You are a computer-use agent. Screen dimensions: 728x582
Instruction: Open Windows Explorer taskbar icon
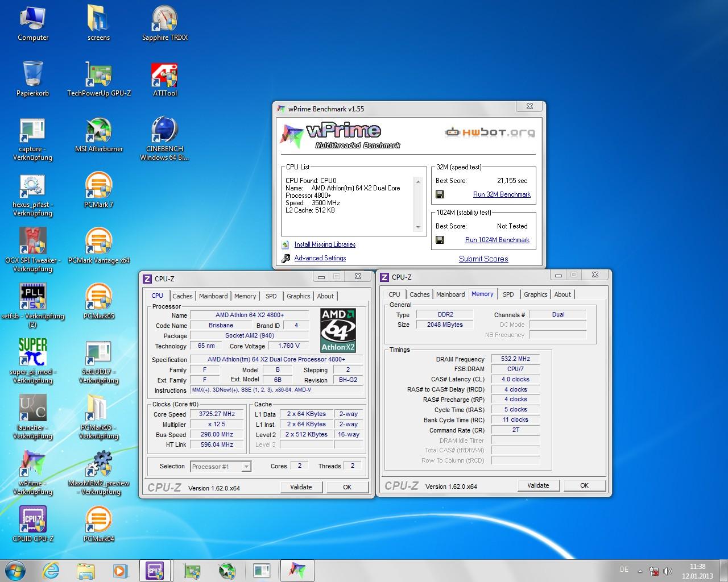pyautogui.click(x=85, y=571)
